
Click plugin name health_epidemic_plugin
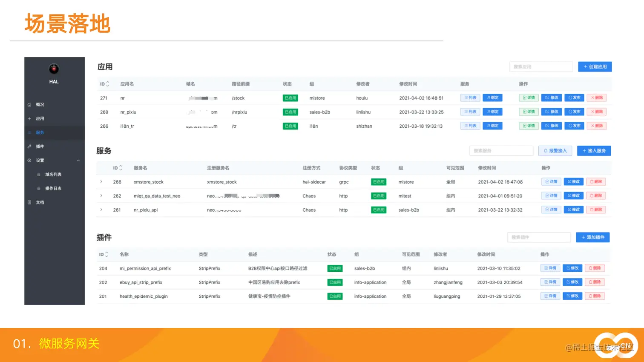point(144,296)
